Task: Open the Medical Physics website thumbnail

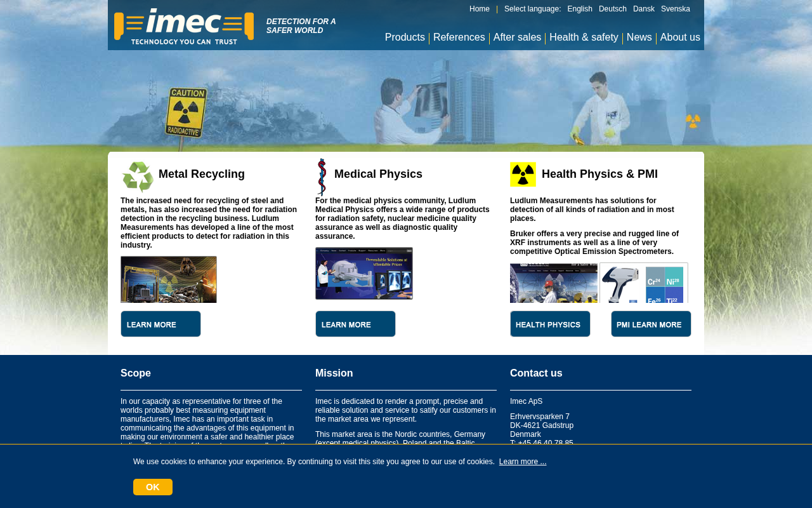Action: point(364,273)
